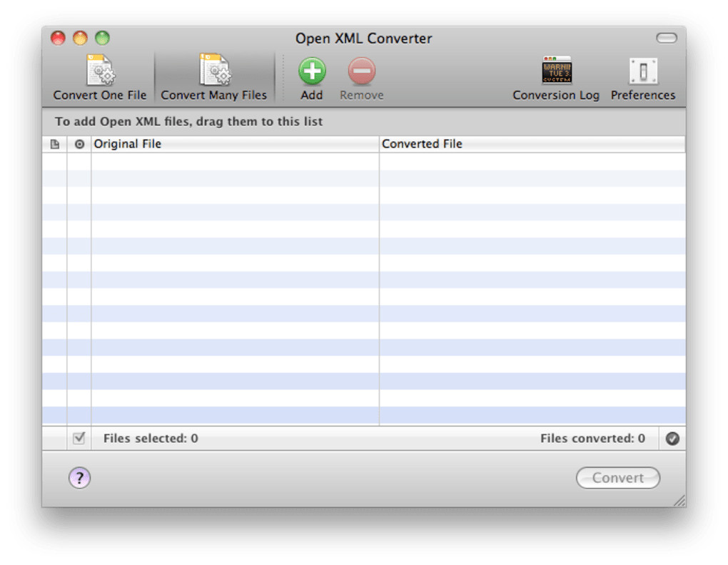Screen dimensions: 728x565
Task: Click the Original File column header
Action: pyautogui.click(x=235, y=144)
